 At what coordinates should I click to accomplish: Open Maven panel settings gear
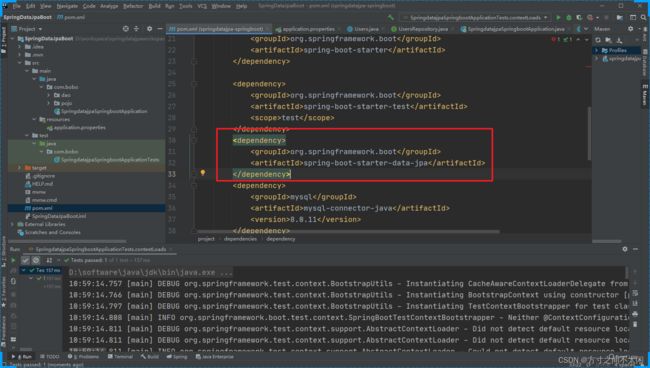click(x=630, y=29)
